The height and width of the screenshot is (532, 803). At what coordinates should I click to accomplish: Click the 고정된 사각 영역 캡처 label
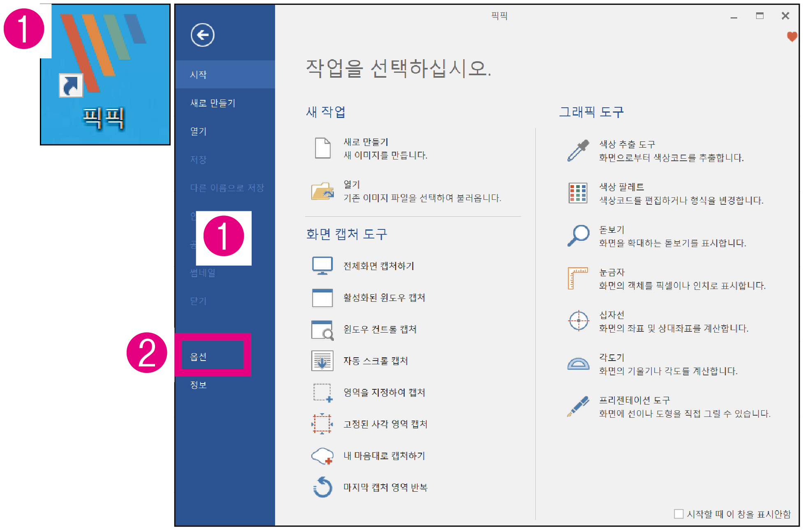point(385,424)
